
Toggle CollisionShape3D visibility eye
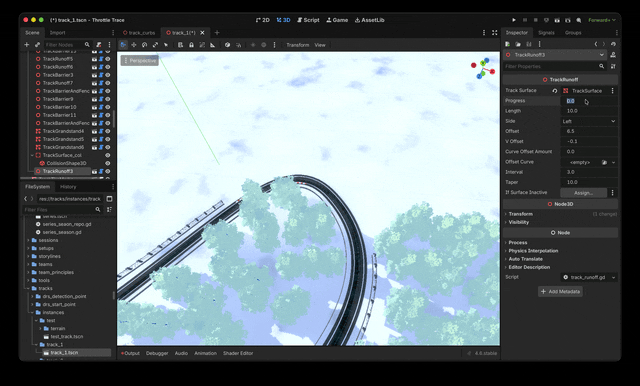tap(108, 163)
